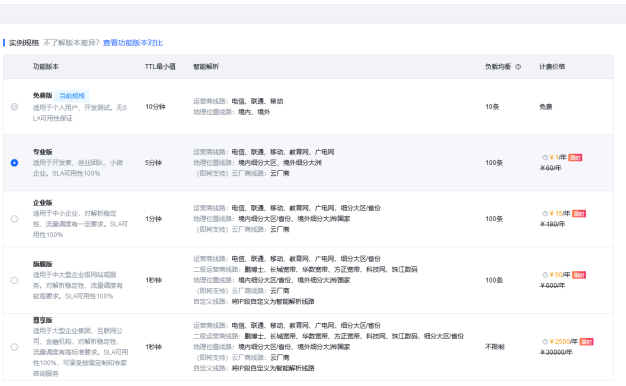Click the ¥2500/年 discounted price

563,342
